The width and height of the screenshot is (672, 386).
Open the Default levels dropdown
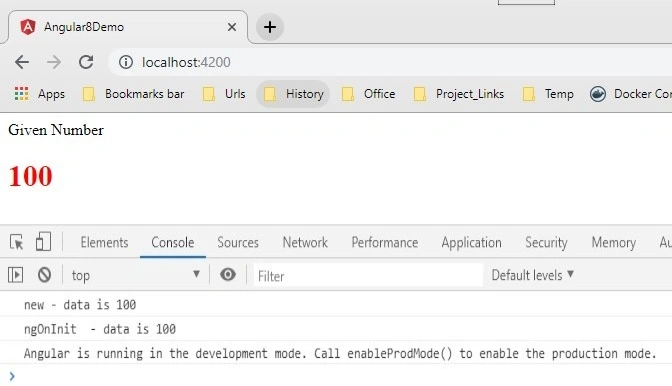[533, 275]
